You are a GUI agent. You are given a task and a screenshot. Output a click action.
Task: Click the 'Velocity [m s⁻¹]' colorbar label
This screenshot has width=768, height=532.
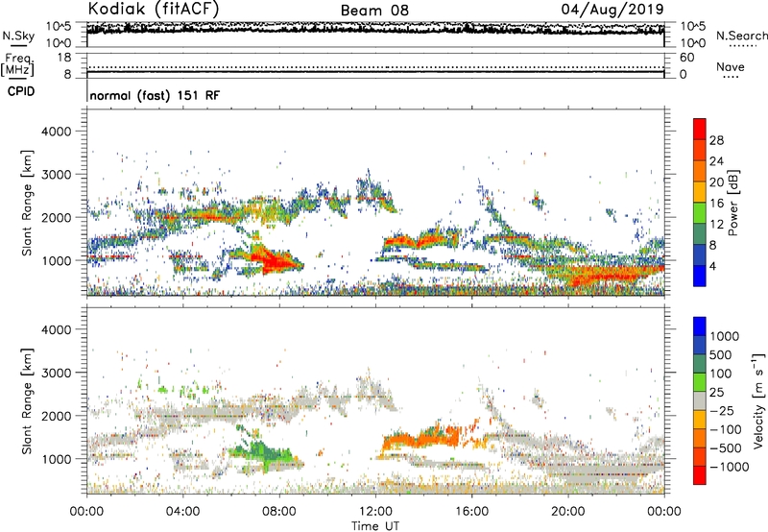[758, 400]
